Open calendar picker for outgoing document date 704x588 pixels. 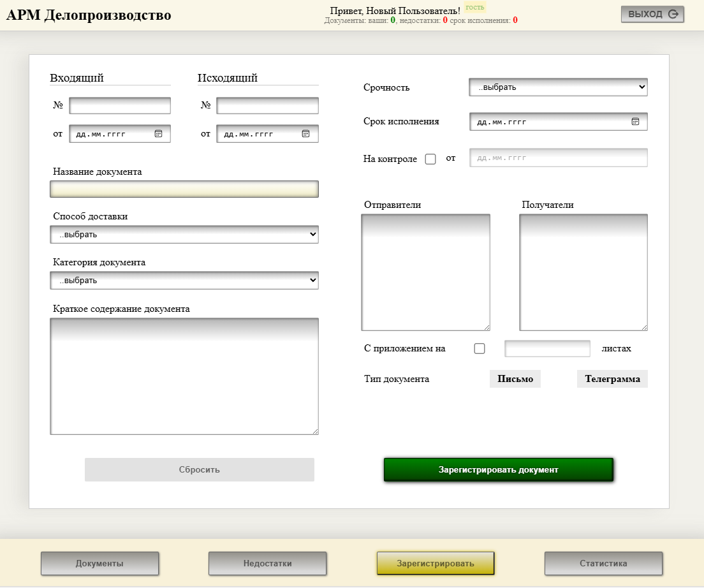305,134
